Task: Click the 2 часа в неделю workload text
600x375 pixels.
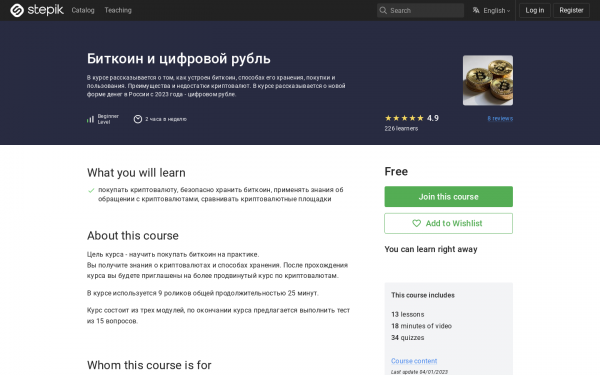Action: tap(166, 119)
